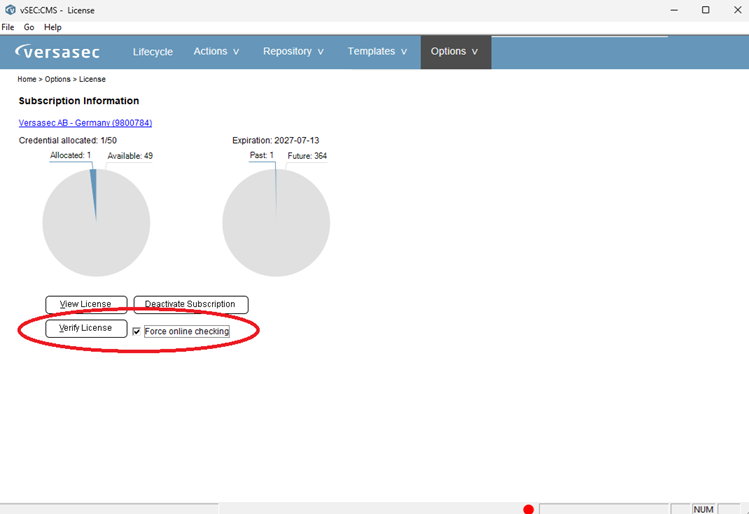
Task: Click the 'Past: 1' chart label
Action: [262, 155]
